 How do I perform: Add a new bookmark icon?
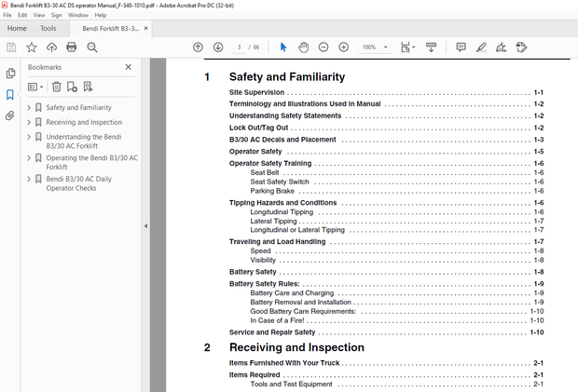tap(72, 87)
